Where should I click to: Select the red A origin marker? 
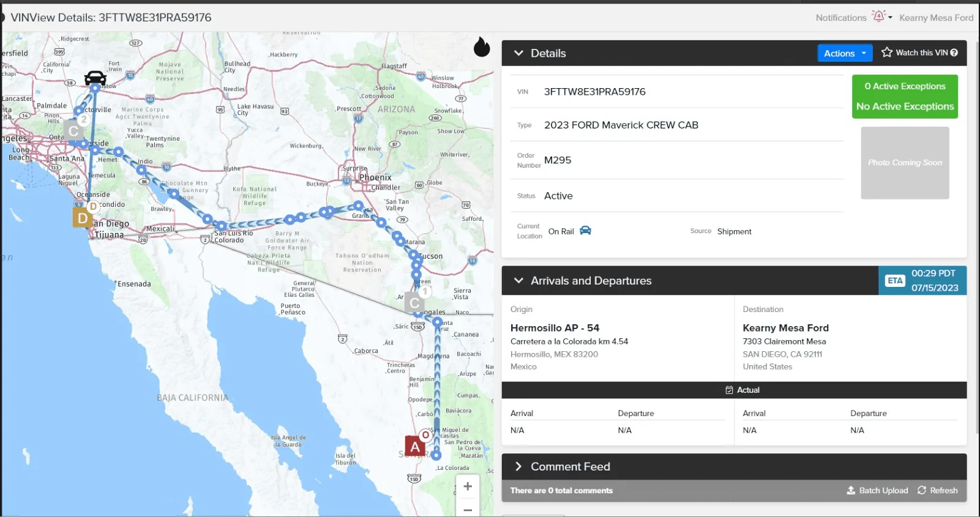[x=415, y=446]
